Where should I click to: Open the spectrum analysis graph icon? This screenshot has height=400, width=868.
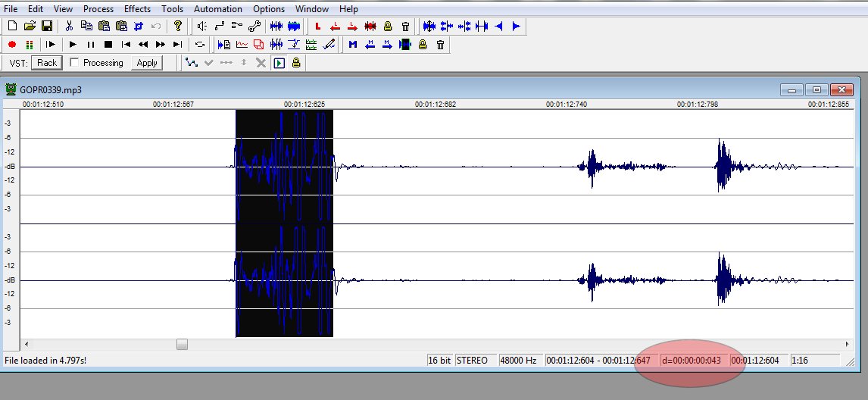(x=242, y=45)
